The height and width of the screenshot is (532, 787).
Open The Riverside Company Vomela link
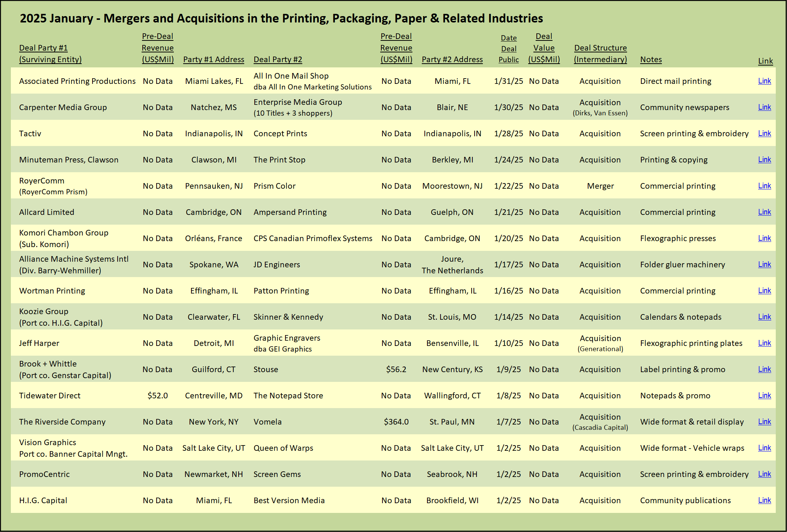pyautogui.click(x=764, y=422)
